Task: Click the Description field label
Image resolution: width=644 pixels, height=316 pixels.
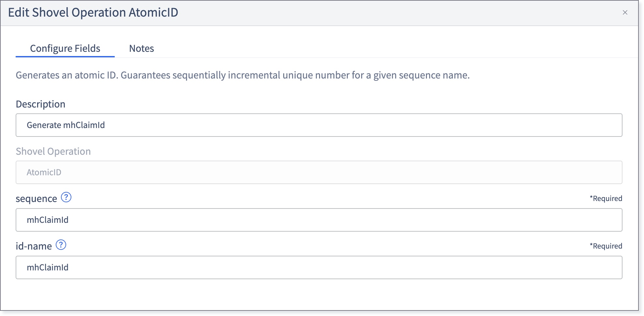Action: click(x=40, y=104)
